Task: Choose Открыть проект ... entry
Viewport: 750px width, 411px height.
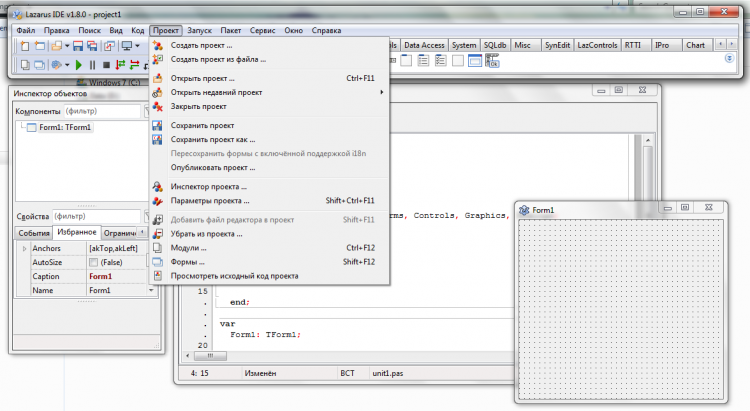Action: click(x=269, y=78)
